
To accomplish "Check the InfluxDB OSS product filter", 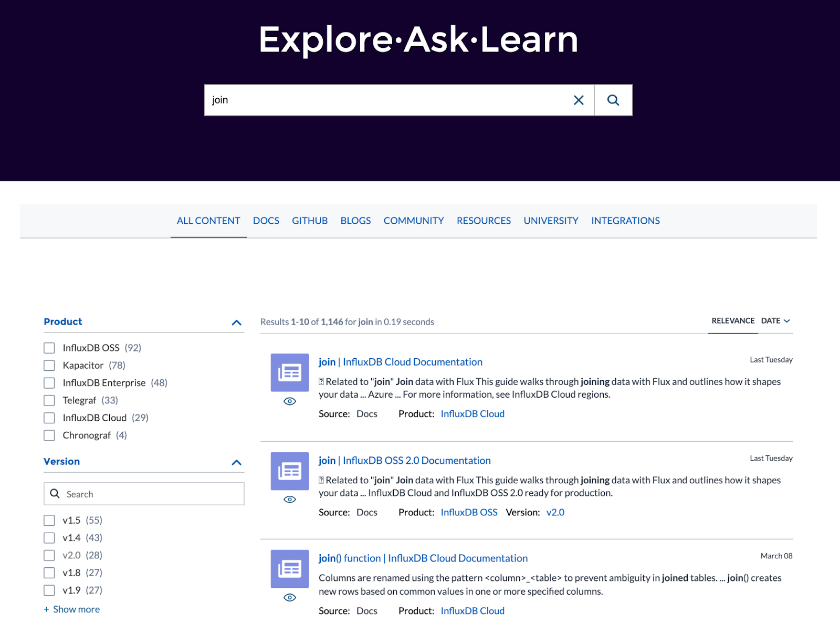I will pyautogui.click(x=49, y=348).
